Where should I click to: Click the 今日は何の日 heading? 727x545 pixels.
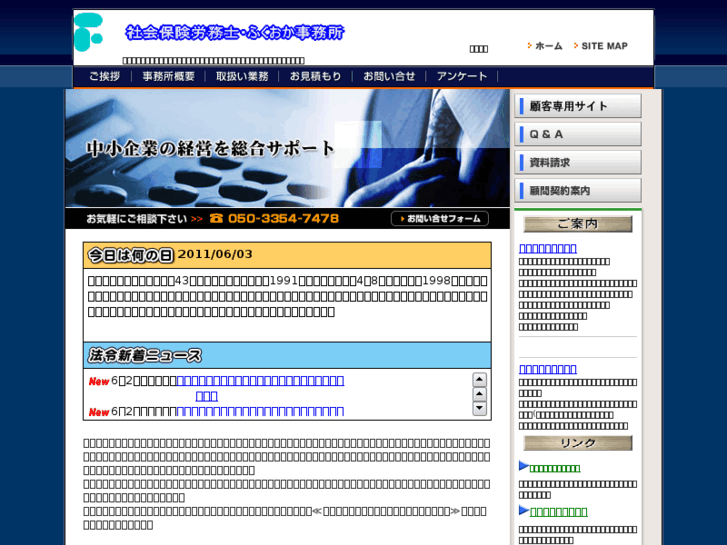click(130, 255)
